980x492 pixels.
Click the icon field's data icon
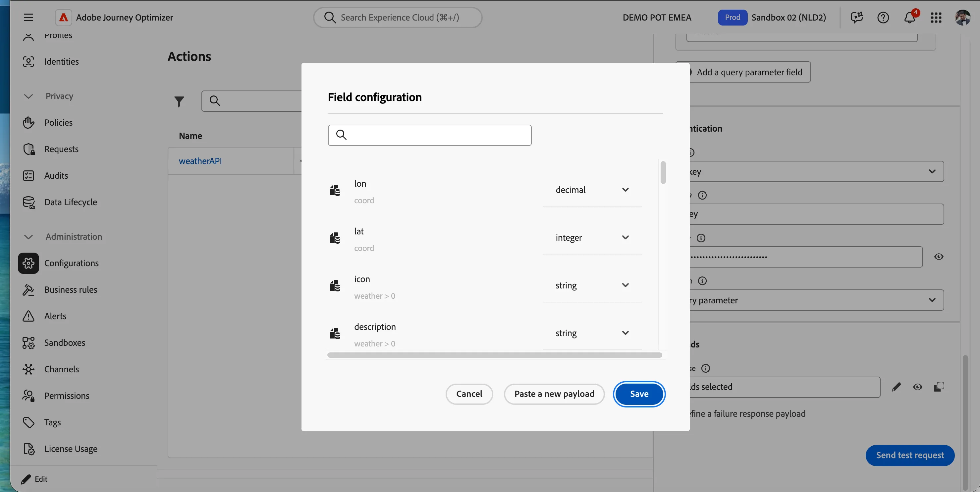[x=335, y=285]
